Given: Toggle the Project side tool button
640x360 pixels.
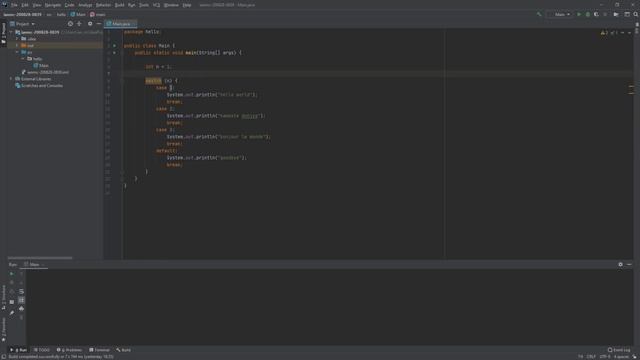Looking at the screenshot, I should click(x=4, y=34).
